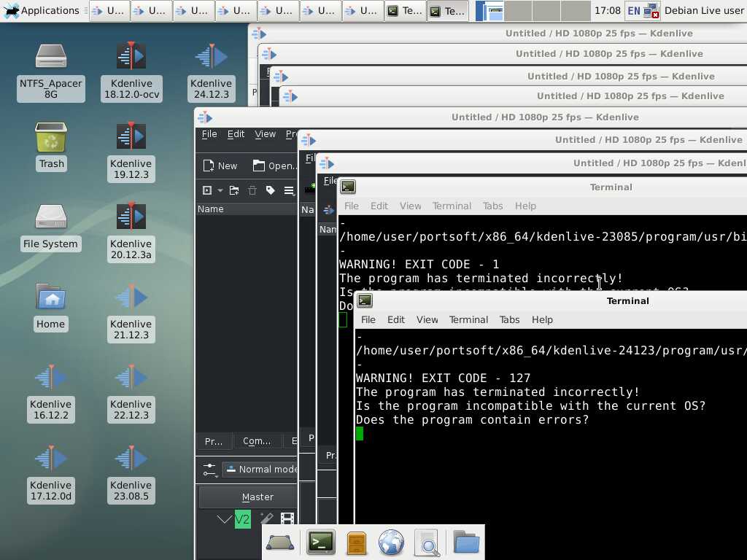Select the V2 track label
Image resolution: width=747 pixels, height=560 pixels.
(x=242, y=519)
